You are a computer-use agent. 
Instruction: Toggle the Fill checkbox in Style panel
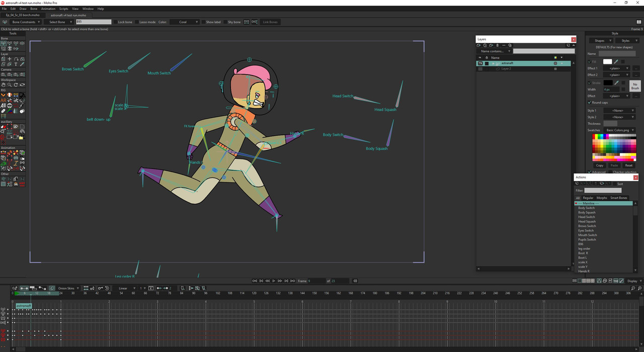pos(589,61)
